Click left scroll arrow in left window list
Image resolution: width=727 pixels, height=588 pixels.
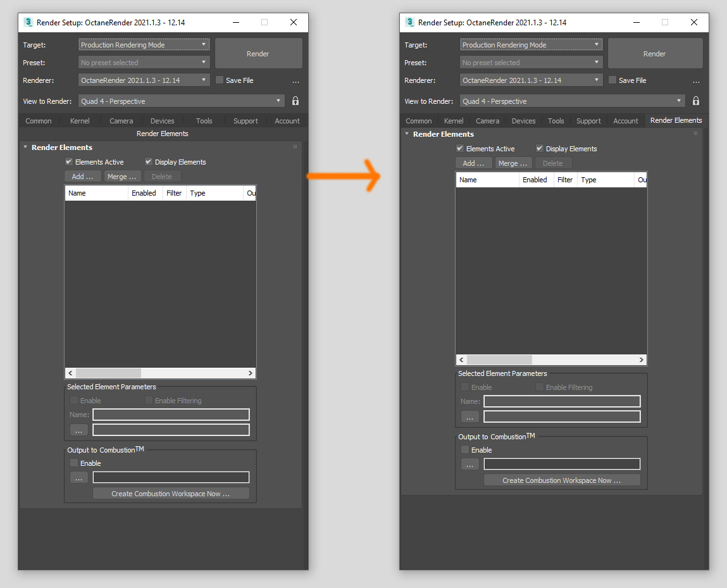[70, 373]
